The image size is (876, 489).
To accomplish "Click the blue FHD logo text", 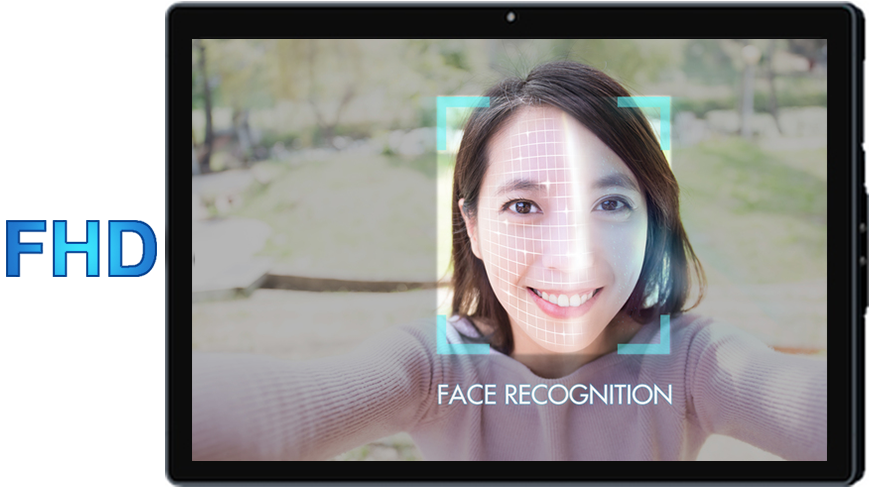I will 82,249.
